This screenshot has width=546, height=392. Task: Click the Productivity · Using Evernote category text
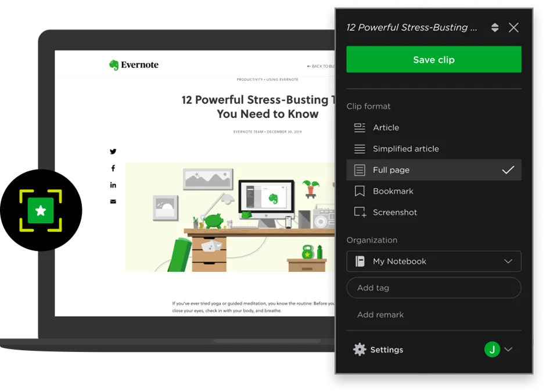(x=267, y=80)
